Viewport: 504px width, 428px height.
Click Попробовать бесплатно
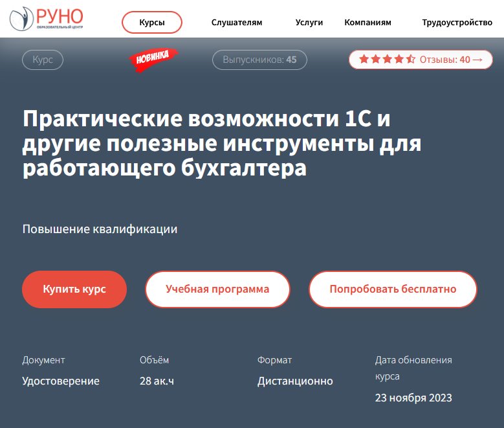pos(393,289)
